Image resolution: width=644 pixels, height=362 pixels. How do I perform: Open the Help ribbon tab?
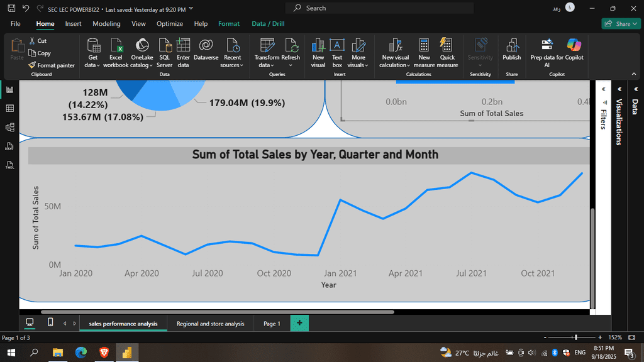click(201, 24)
